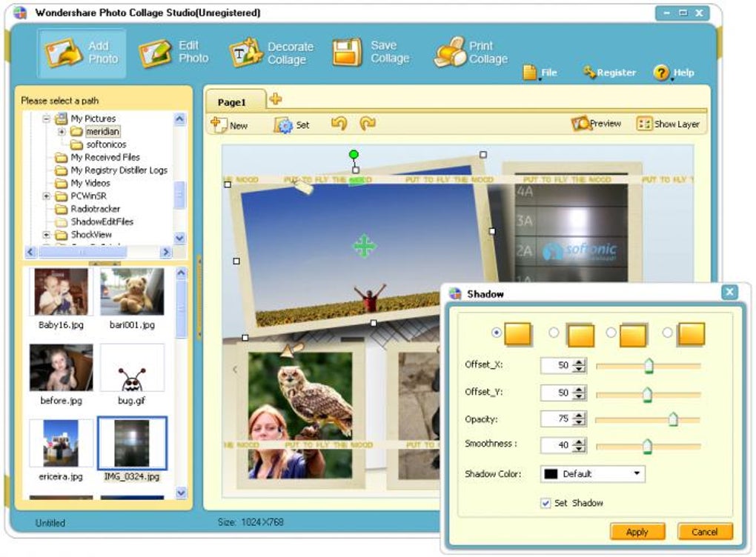Decrease Smoothness with the down spinner
756x557 pixels.
(579, 449)
